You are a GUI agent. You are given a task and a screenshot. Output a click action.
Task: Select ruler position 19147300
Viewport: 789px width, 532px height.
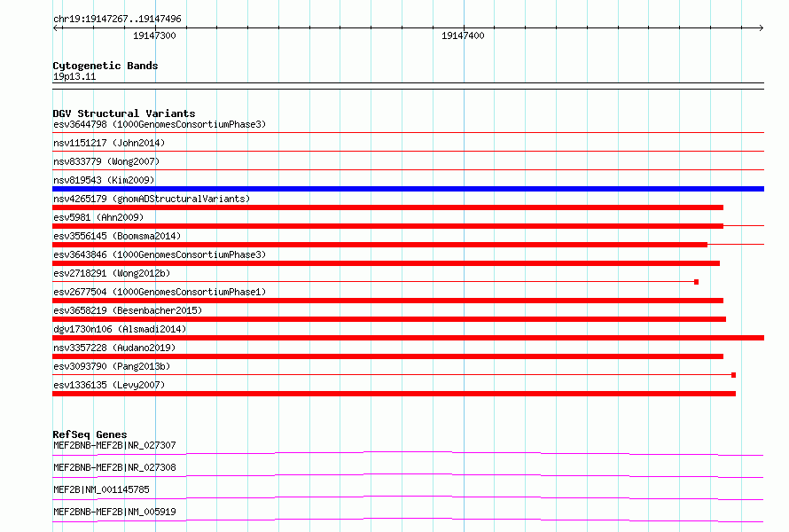pos(154,35)
